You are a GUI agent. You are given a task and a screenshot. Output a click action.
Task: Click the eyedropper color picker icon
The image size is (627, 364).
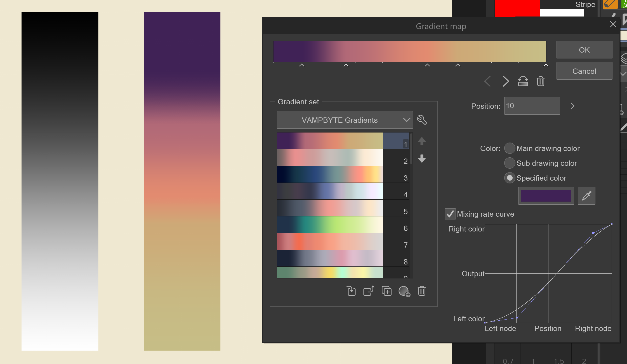587,195
